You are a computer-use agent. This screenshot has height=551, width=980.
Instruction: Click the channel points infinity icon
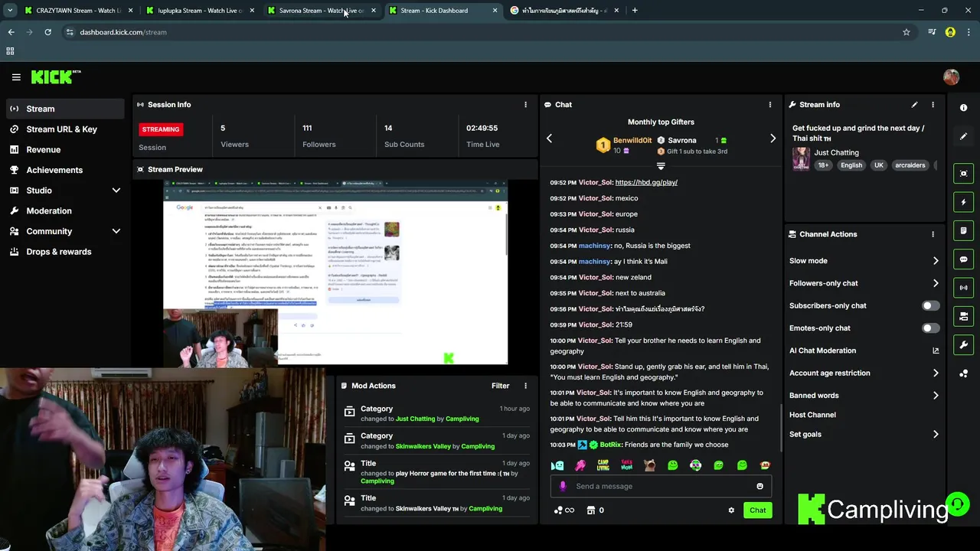tap(564, 510)
